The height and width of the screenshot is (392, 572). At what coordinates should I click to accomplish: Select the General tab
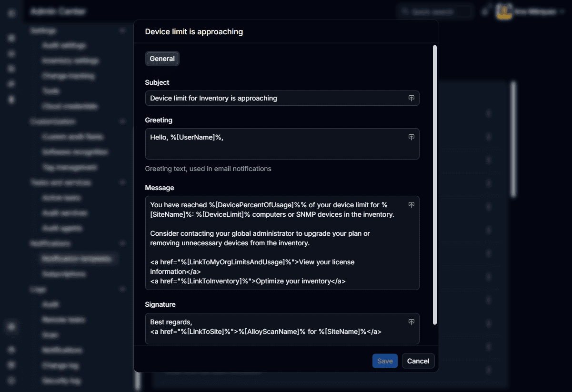(x=162, y=59)
